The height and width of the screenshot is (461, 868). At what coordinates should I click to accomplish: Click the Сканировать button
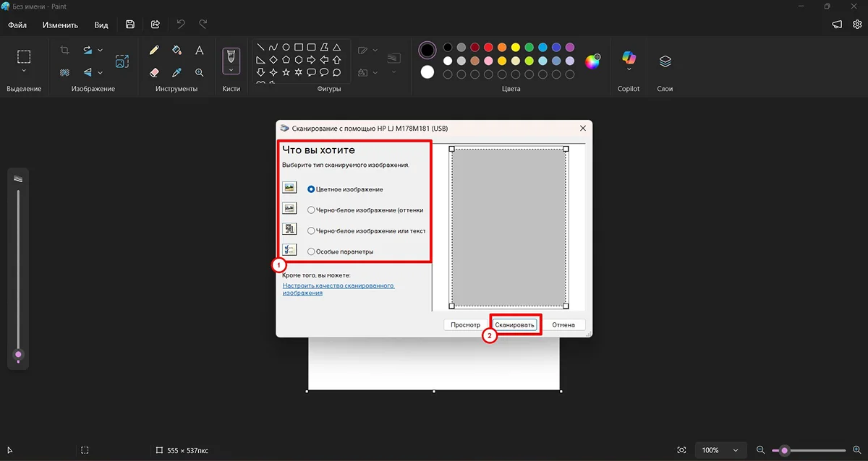click(x=514, y=325)
